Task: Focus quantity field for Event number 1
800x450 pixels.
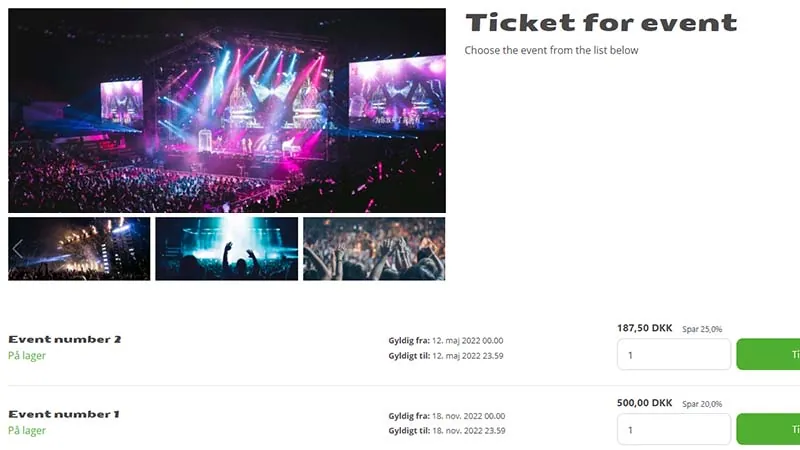Action: [x=674, y=430]
